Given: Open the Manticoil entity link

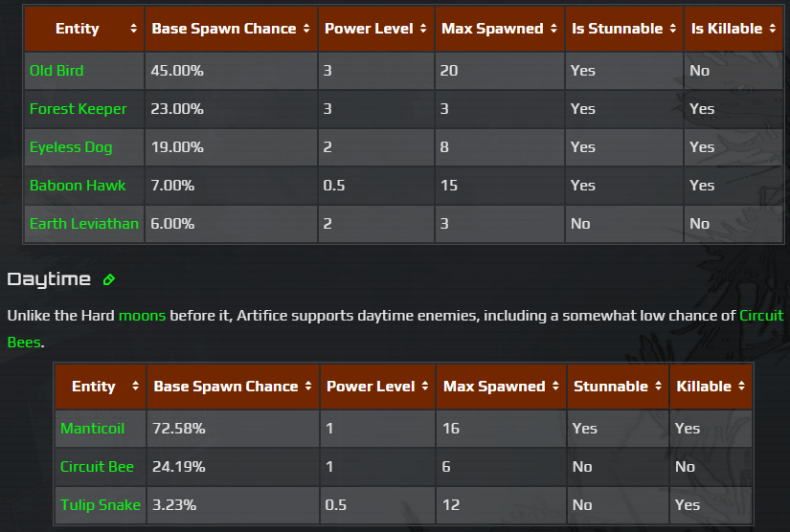Looking at the screenshot, I should [x=93, y=429].
